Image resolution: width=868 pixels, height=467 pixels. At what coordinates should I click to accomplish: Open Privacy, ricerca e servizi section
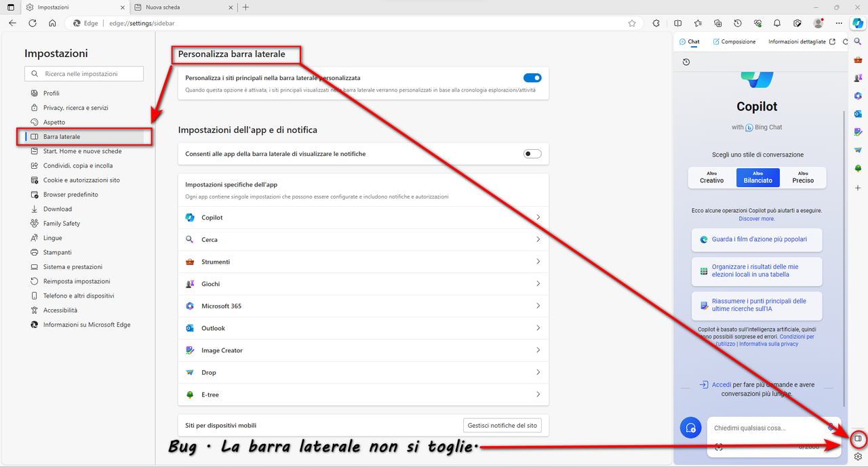pyautogui.click(x=75, y=108)
